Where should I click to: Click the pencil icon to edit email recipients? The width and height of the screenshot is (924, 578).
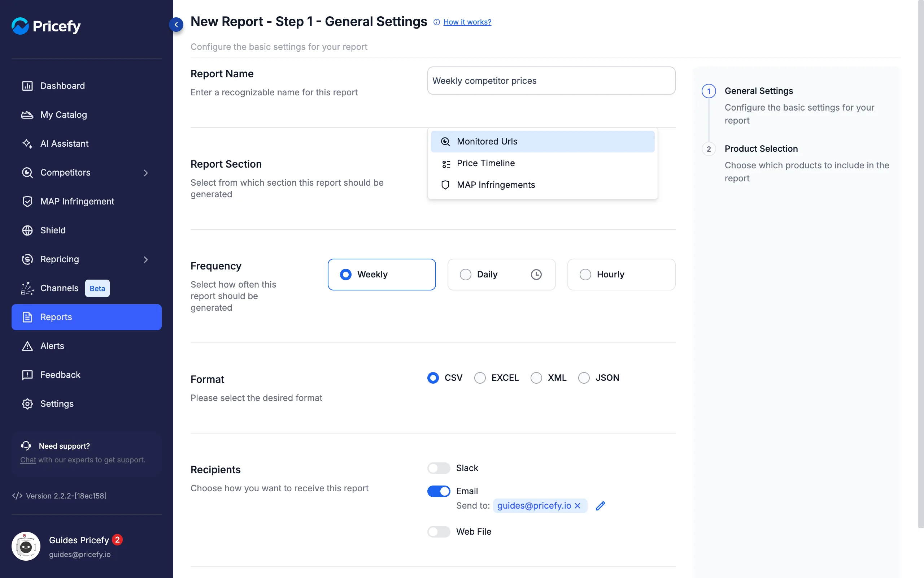coord(600,506)
